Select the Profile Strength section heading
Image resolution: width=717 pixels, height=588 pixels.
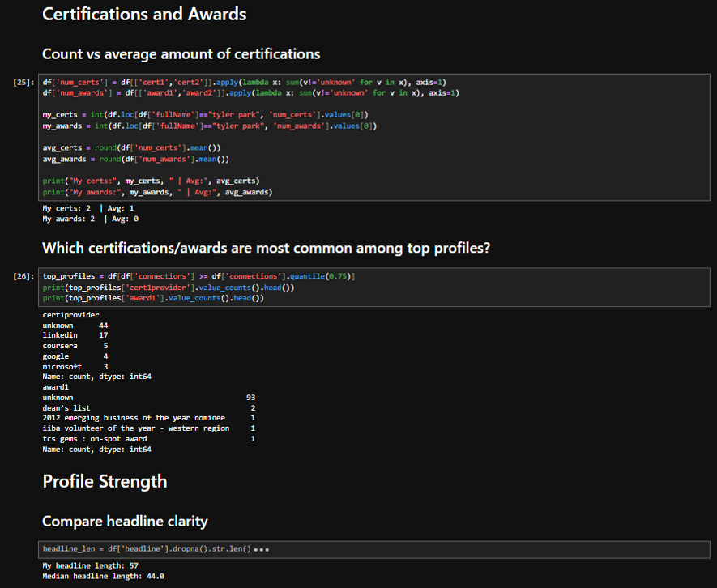point(105,481)
